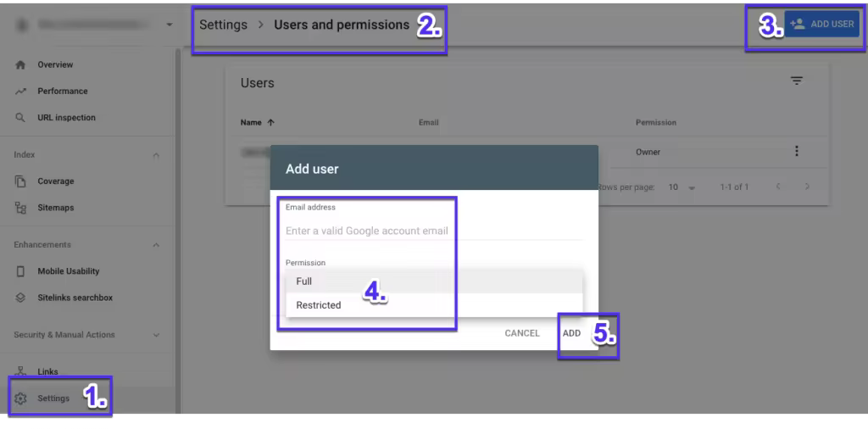Click the Performance trend-line icon
Screen dimensions: 868x429
pos(20,92)
